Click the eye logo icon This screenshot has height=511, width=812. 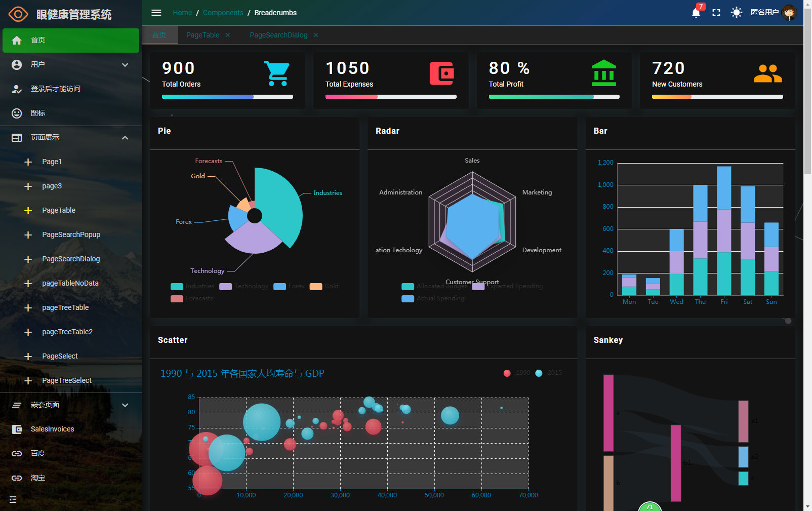pos(18,14)
